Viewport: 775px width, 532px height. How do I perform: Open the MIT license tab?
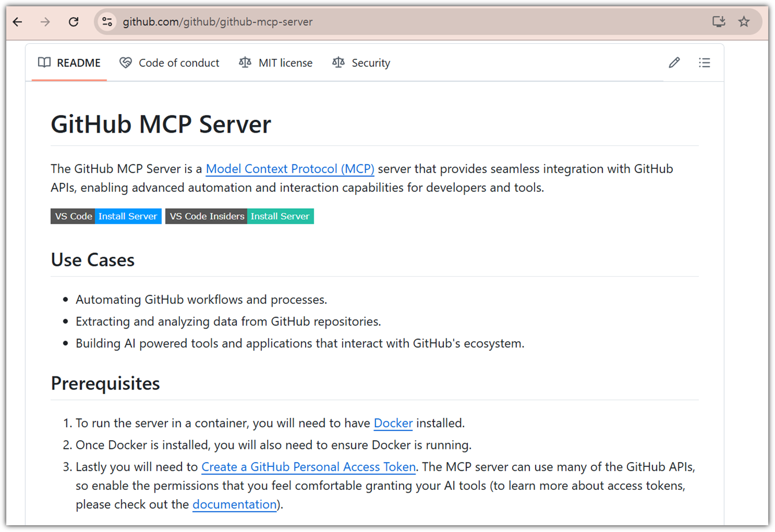tap(276, 63)
